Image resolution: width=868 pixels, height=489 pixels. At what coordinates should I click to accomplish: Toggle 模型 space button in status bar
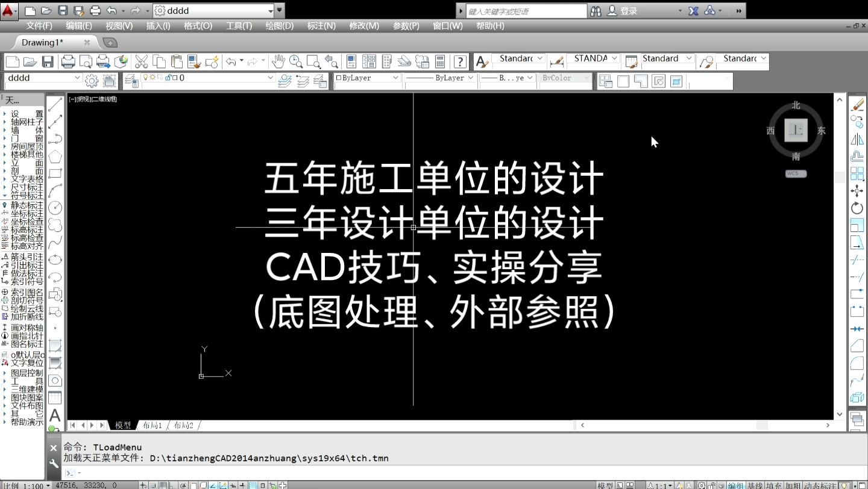coord(605,485)
